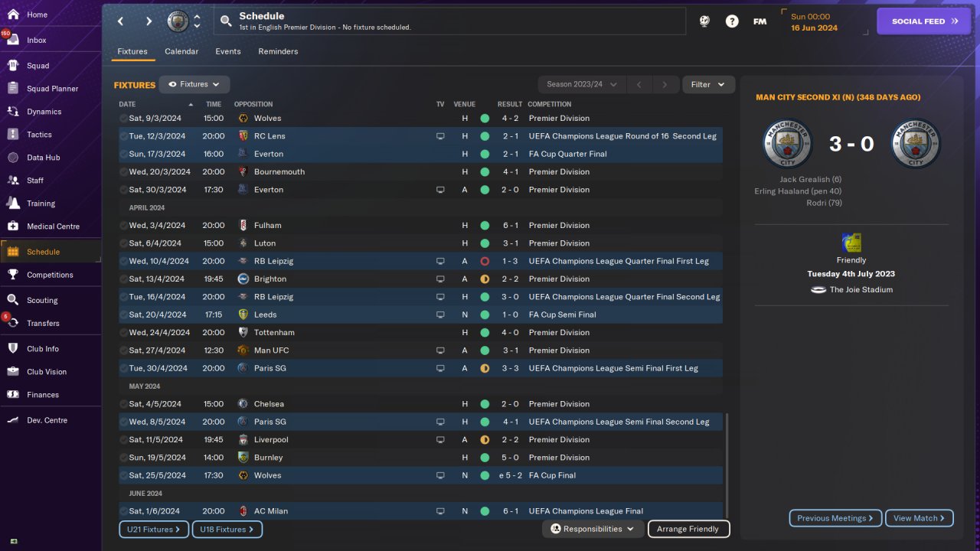
Task: Open the Social Feed
Action: 924,21
